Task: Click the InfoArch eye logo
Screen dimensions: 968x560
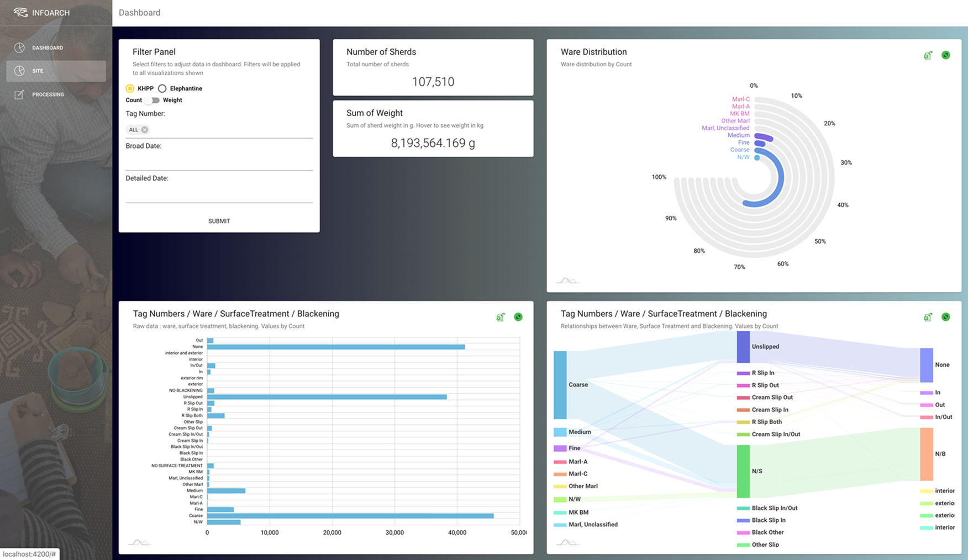Action: [20, 12]
